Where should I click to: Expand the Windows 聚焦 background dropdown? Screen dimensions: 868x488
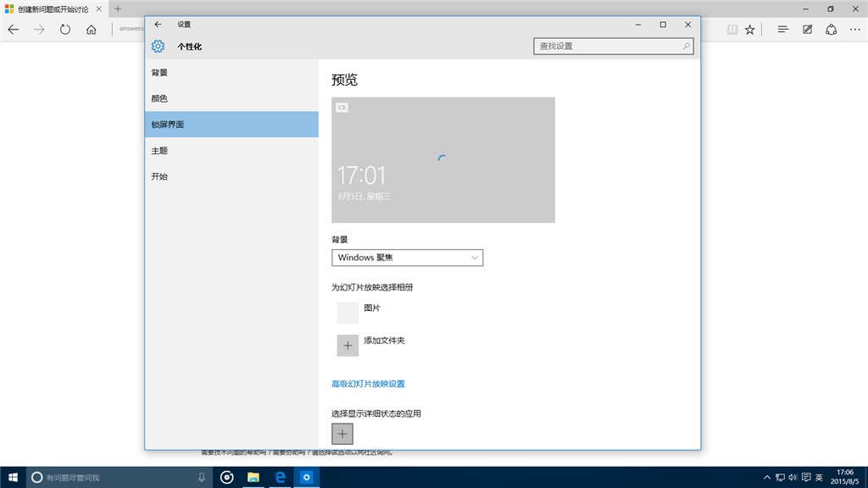click(x=408, y=258)
